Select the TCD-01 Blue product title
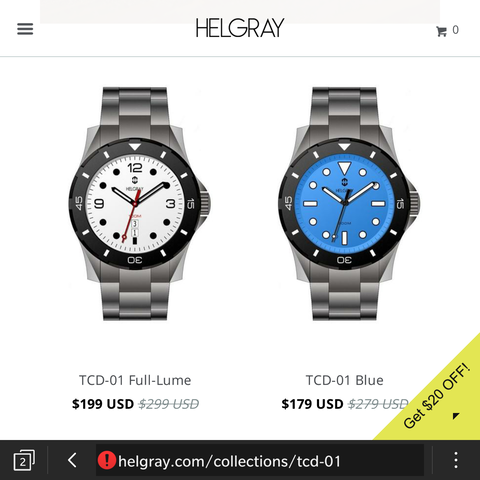 point(345,380)
